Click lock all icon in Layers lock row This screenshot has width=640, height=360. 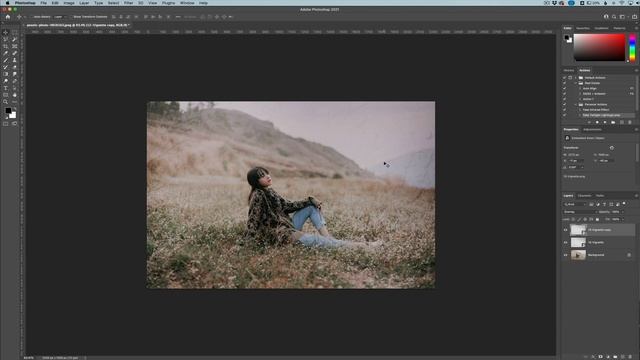tap(598, 219)
